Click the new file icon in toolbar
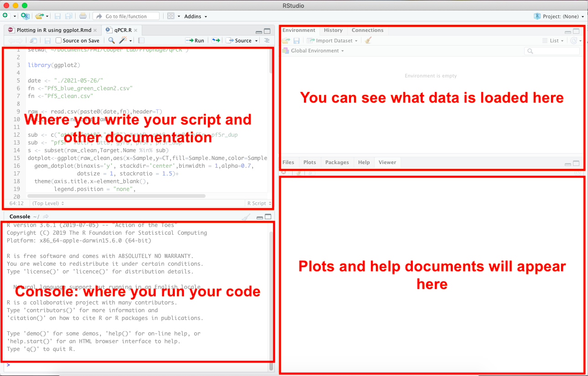 (x=5, y=16)
